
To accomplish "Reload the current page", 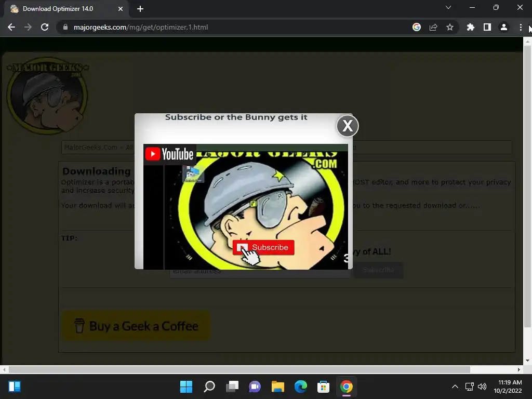I will coord(45,27).
